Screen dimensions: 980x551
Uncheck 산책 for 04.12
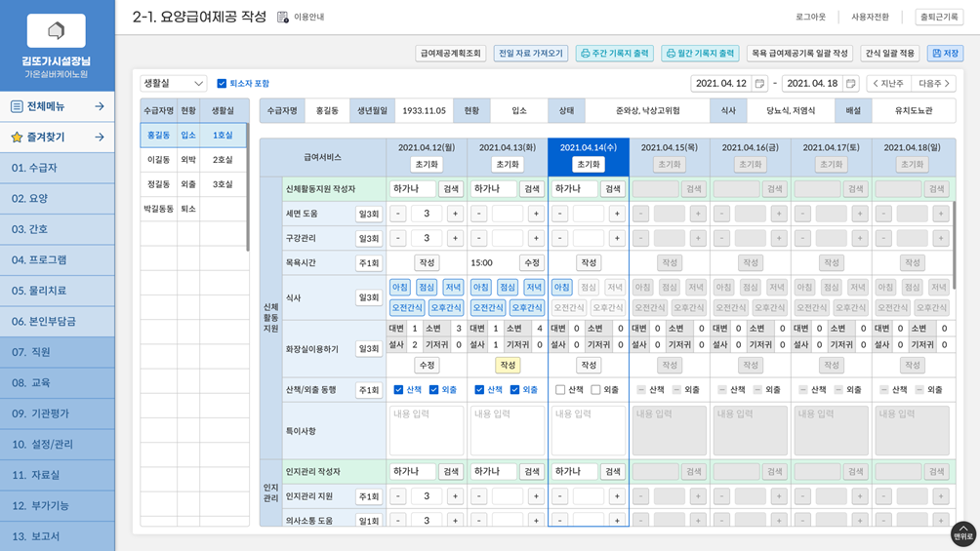tap(398, 390)
